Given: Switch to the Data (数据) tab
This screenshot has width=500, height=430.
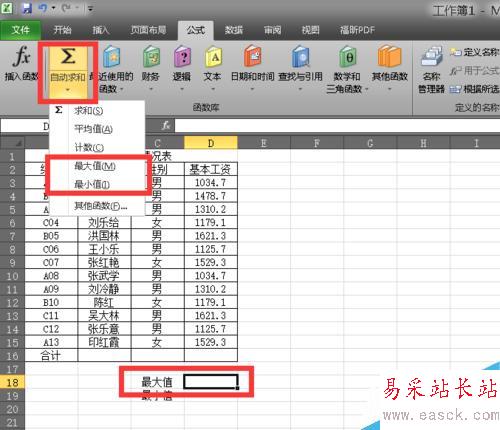Looking at the screenshot, I should tap(234, 30).
